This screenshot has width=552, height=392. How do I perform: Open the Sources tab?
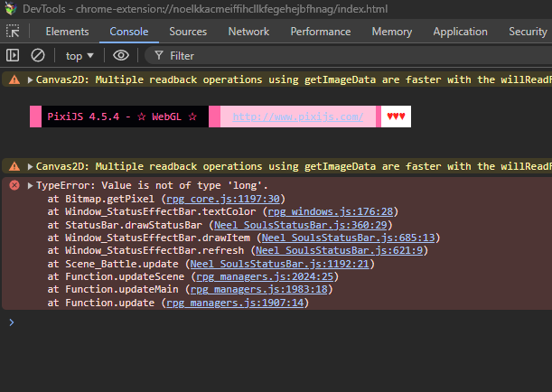click(188, 32)
